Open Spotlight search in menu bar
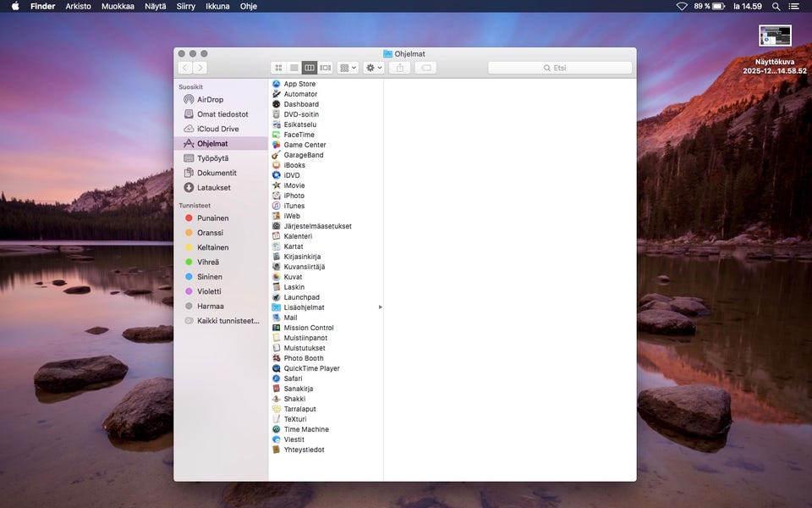 click(x=776, y=6)
